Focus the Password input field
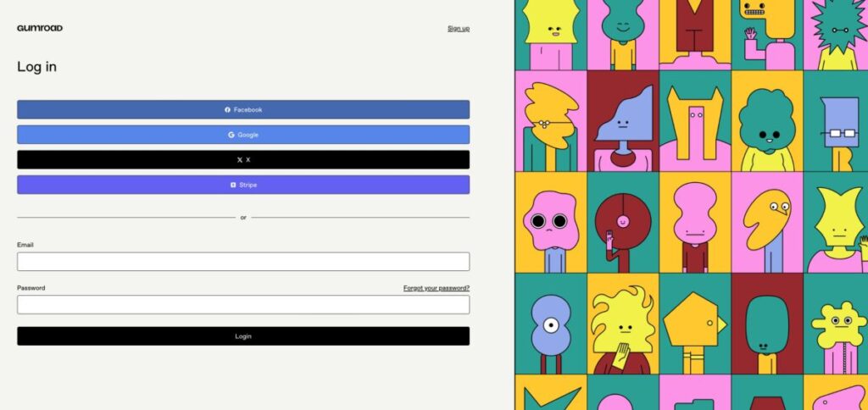The height and width of the screenshot is (410, 868). [x=243, y=305]
